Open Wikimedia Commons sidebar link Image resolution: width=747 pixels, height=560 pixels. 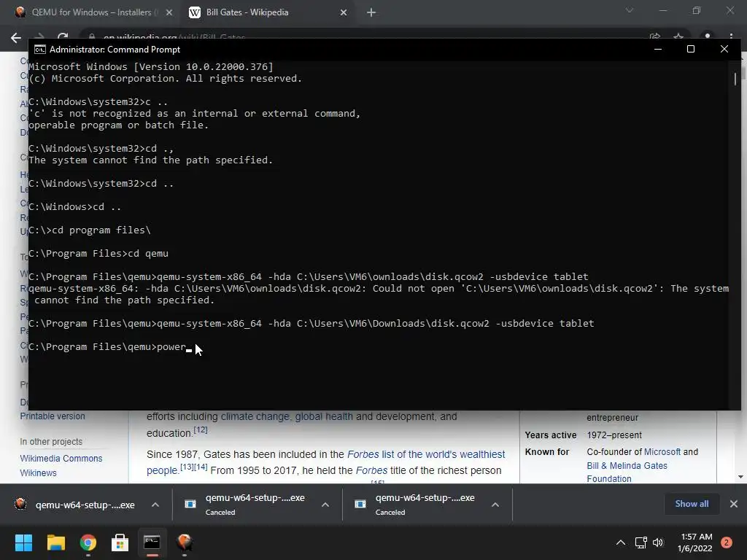coord(61,459)
